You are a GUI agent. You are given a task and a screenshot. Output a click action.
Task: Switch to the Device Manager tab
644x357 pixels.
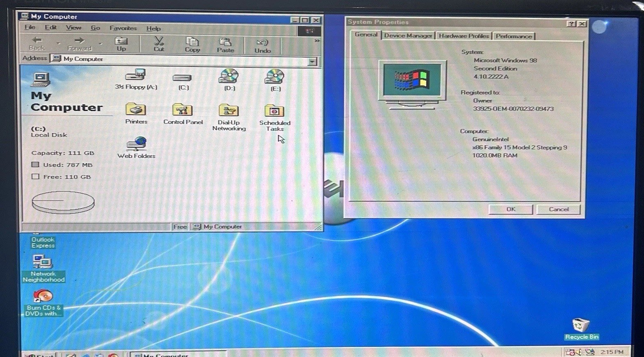pos(408,36)
